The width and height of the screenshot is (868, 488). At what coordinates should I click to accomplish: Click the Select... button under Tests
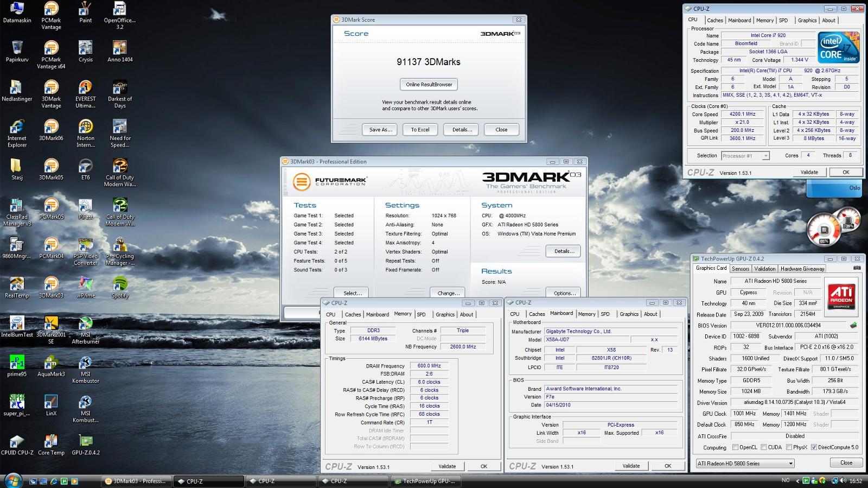(352, 293)
